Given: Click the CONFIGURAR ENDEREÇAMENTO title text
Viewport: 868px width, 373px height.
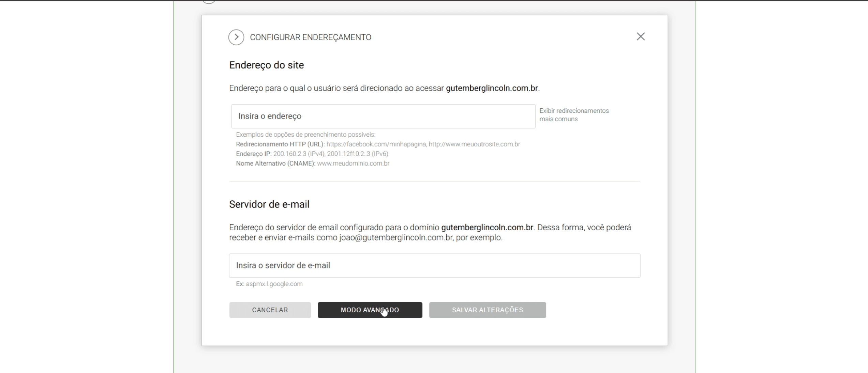Looking at the screenshot, I should (x=310, y=37).
